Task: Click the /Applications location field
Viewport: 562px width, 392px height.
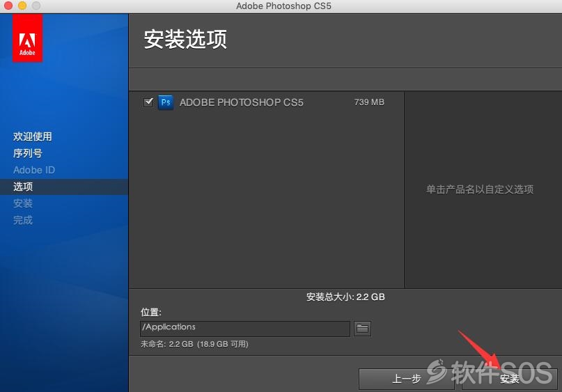Action: (245, 329)
